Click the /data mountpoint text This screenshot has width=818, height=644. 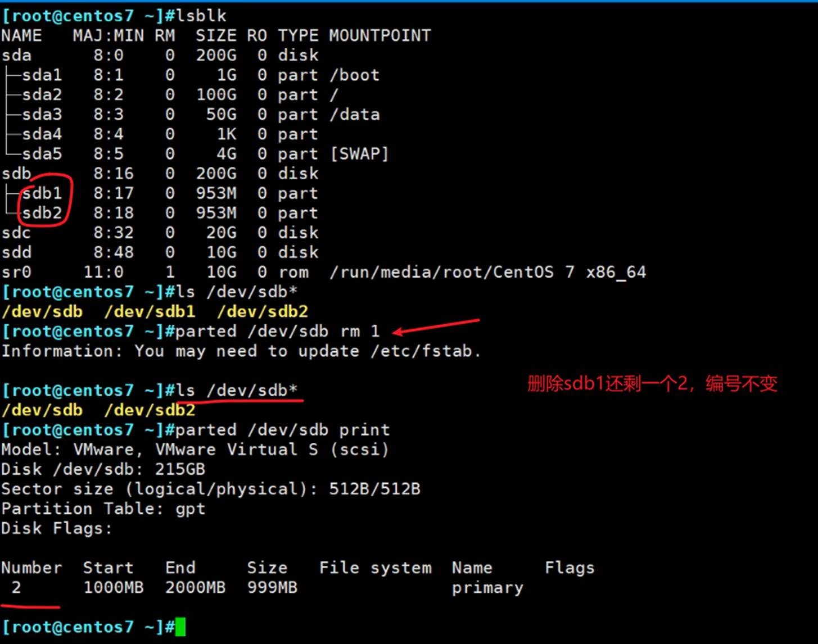354,115
